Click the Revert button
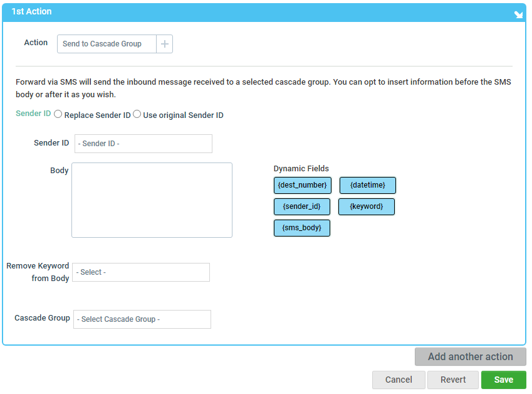This screenshot has height=394, width=532. click(453, 380)
